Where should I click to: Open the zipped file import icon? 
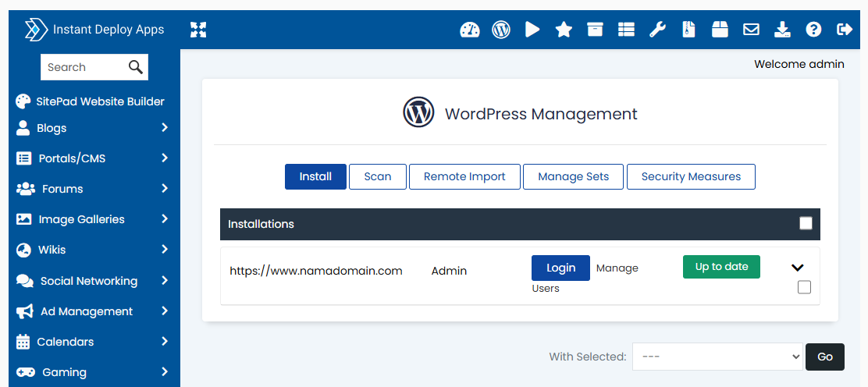click(x=688, y=30)
